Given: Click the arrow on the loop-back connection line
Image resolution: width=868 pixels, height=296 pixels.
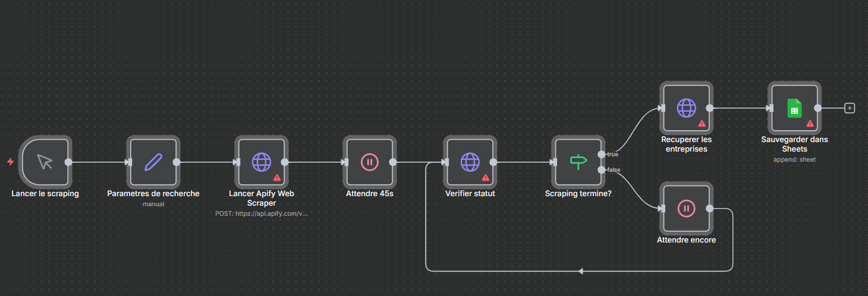Looking at the screenshot, I should (581, 271).
